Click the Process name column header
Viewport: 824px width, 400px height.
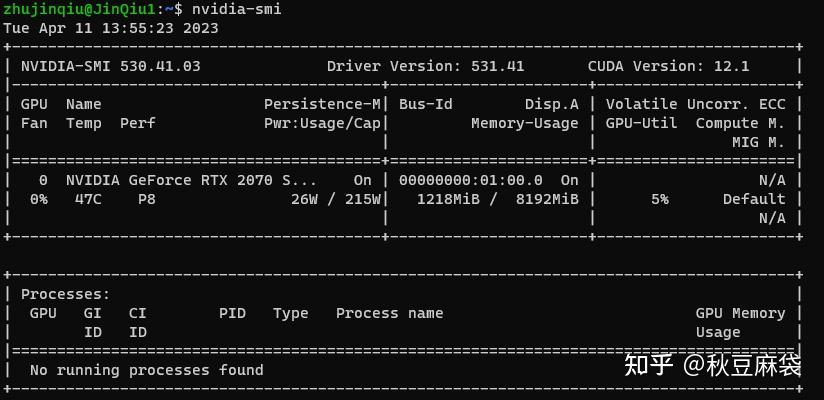(x=389, y=313)
